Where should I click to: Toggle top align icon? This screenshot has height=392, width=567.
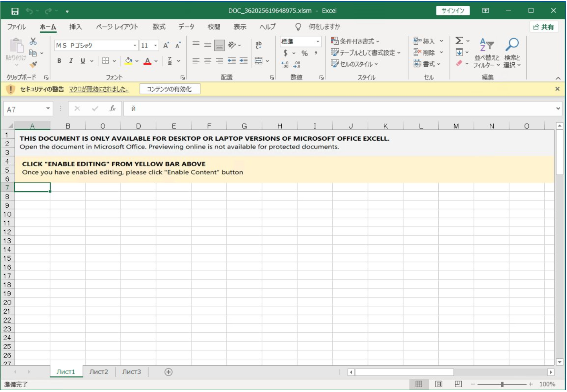[x=196, y=44]
